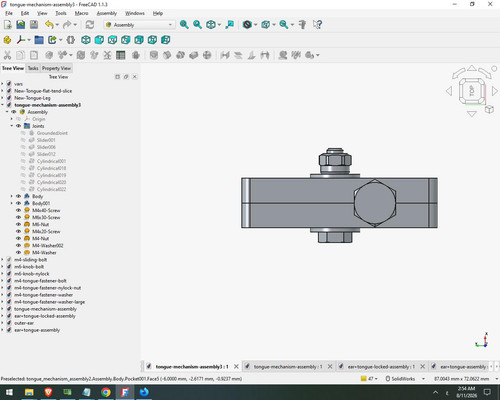The height and width of the screenshot is (400, 500).
Task: Open Chrome from the taskbar
Action: (x=106, y=392)
